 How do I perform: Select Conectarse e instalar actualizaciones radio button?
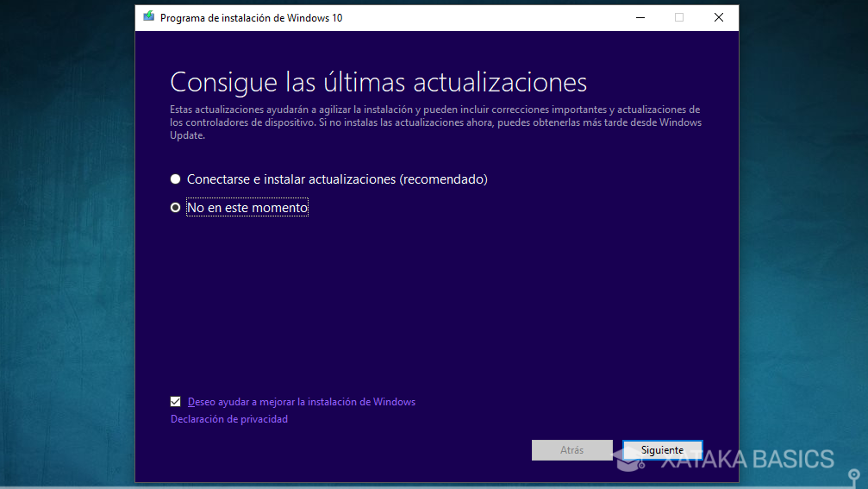[176, 179]
